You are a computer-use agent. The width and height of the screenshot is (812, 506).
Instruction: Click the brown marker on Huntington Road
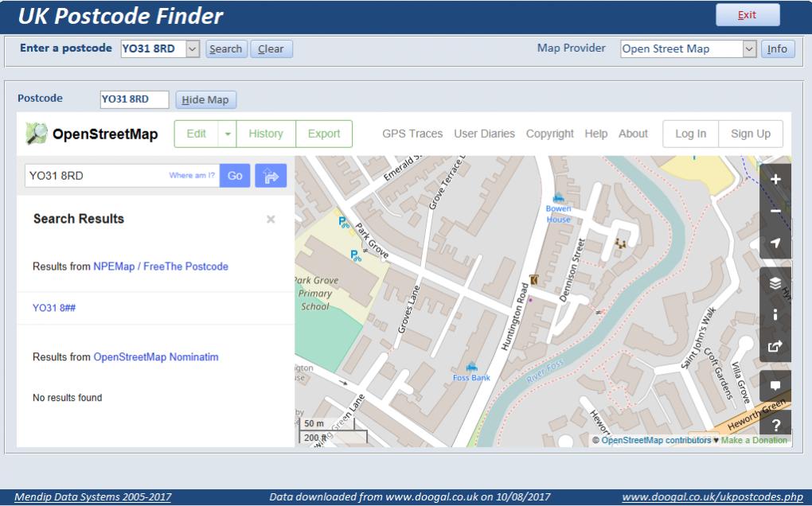(x=534, y=280)
